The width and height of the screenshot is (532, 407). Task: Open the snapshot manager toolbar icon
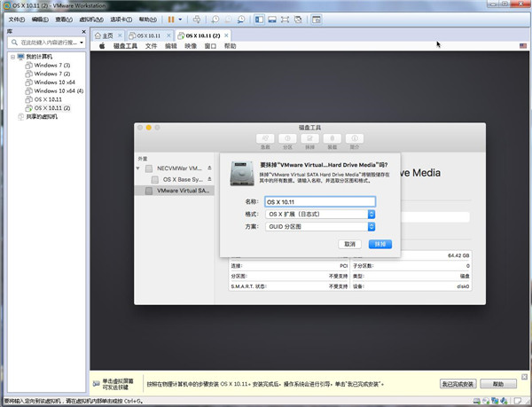pos(241,20)
